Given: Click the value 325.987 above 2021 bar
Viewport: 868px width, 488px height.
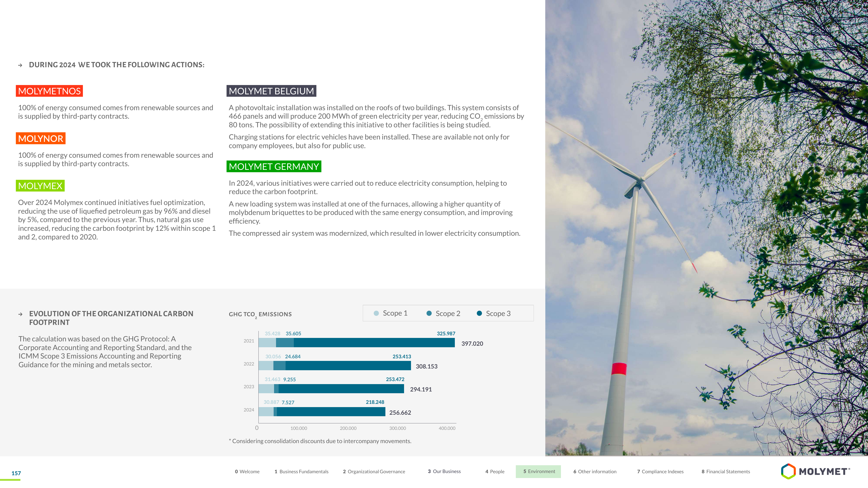Looking at the screenshot, I should click(446, 333).
